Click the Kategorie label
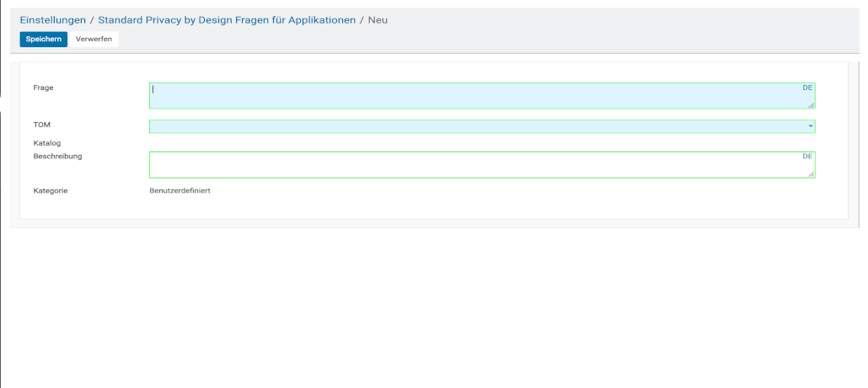 (51, 191)
